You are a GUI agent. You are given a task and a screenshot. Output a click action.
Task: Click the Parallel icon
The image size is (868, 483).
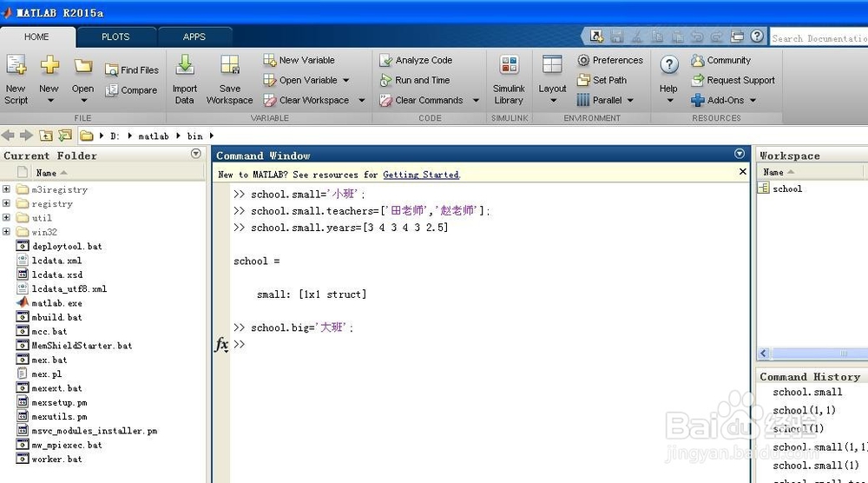coord(583,100)
